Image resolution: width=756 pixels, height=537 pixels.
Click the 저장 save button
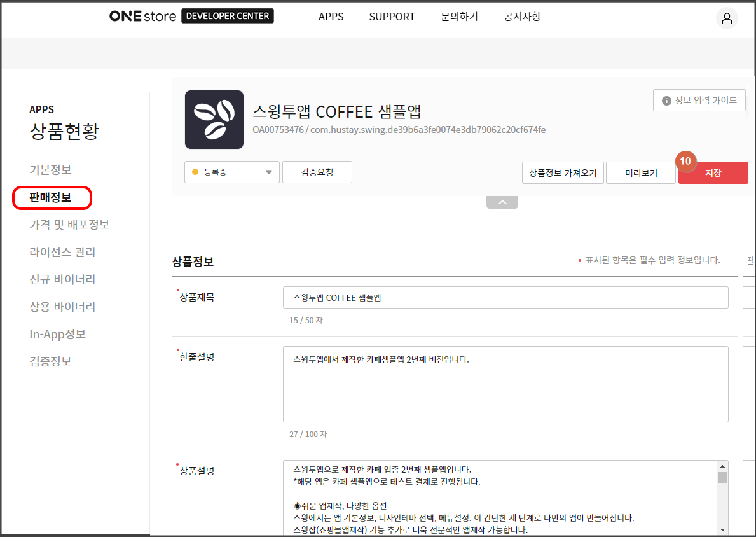pyautogui.click(x=713, y=172)
